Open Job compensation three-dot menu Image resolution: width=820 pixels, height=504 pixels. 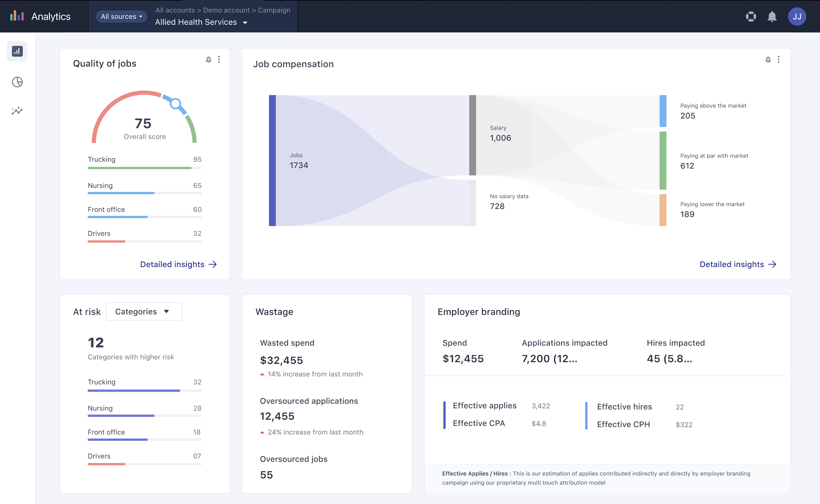coord(778,59)
